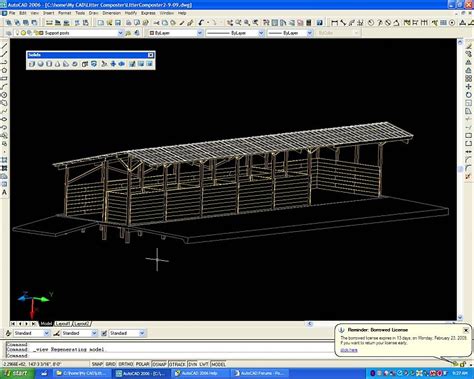Click the coordinates readout in status bar
This screenshot has height=379, width=474.
click(x=32, y=364)
